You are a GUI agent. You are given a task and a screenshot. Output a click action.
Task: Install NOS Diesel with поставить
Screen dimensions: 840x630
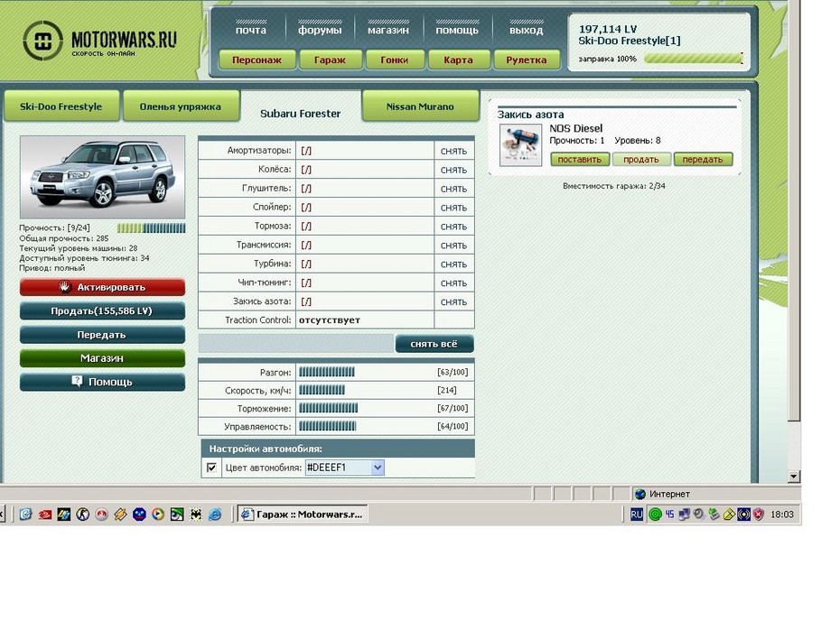pos(580,160)
